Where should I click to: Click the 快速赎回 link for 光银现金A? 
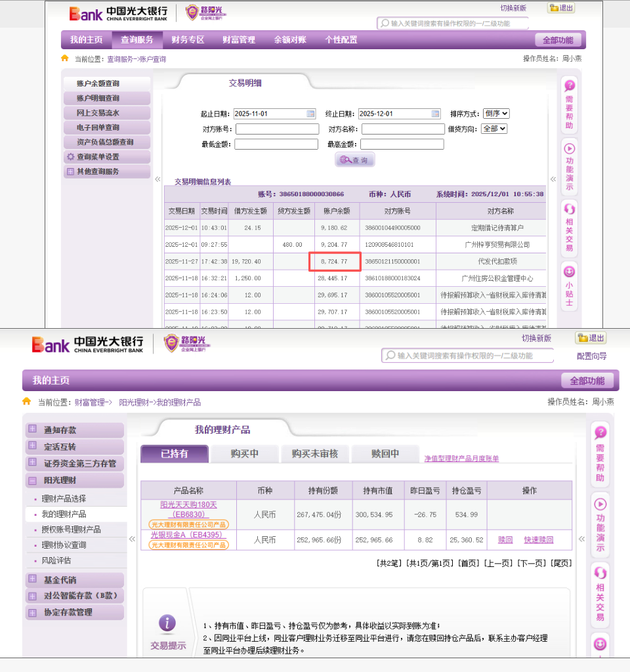click(x=538, y=540)
